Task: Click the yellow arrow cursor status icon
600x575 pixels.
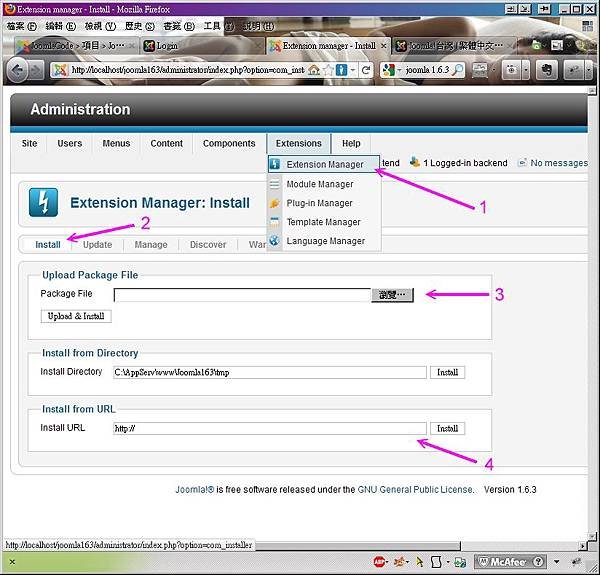Action: [x=420, y=562]
